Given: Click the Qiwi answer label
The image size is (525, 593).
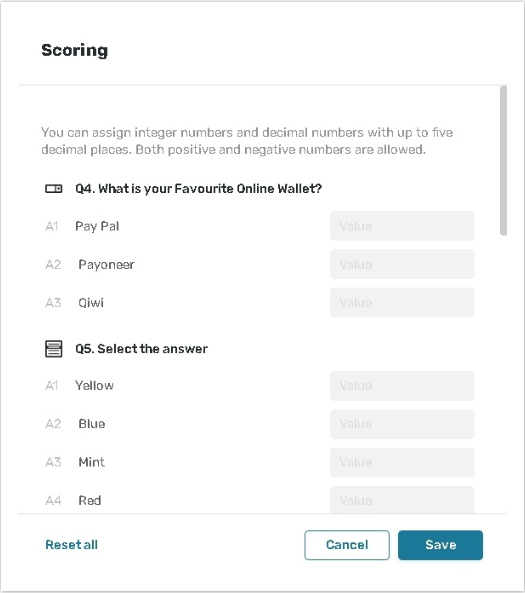Looking at the screenshot, I should point(91,303).
